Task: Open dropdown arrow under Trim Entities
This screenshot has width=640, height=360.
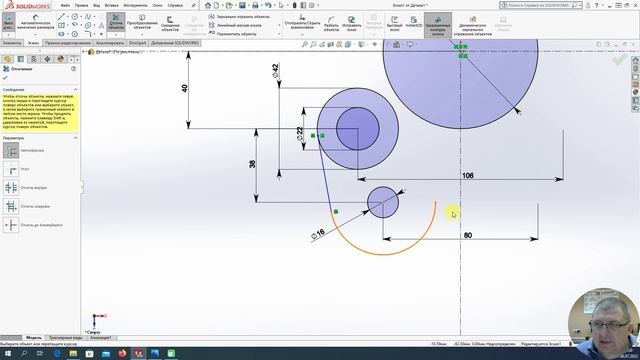Action: pyautogui.click(x=116, y=35)
